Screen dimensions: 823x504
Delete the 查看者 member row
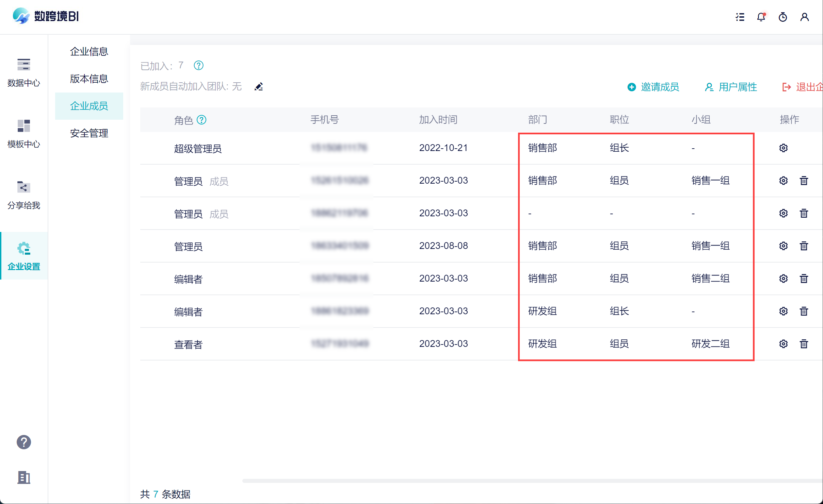[804, 344]
